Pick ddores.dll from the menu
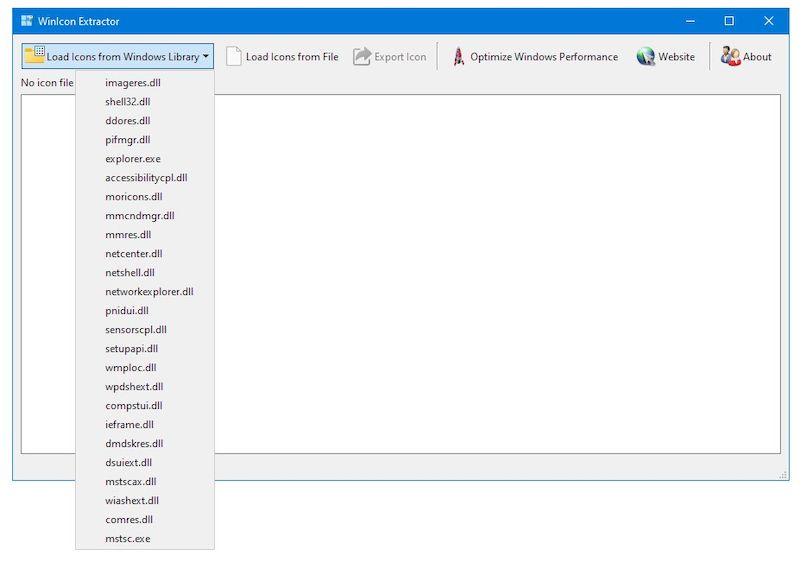 coord(145,120)
